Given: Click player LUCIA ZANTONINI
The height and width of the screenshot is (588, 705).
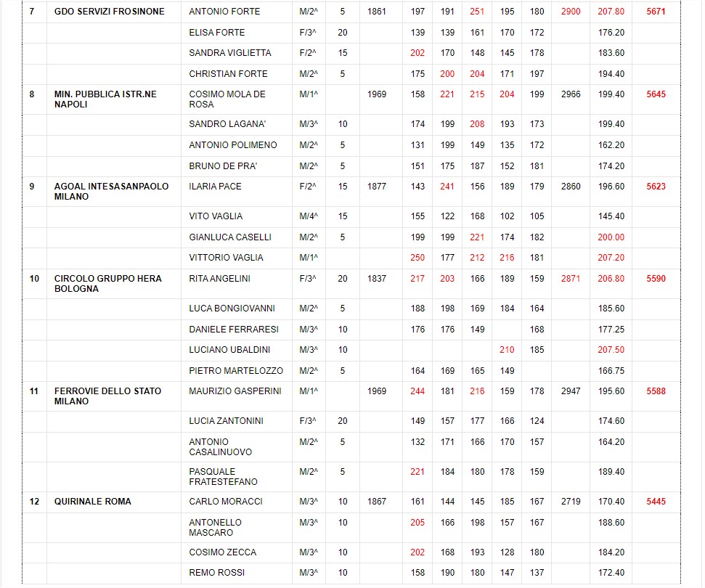Looking at the screenshot, I should click(226, 421).
